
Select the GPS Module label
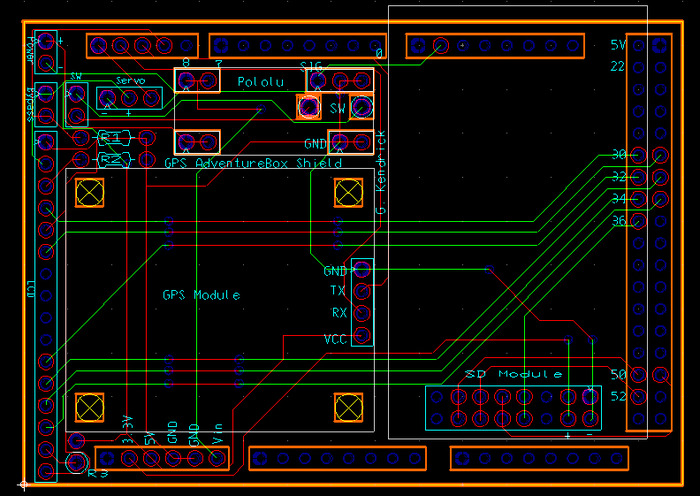[201, 295]
